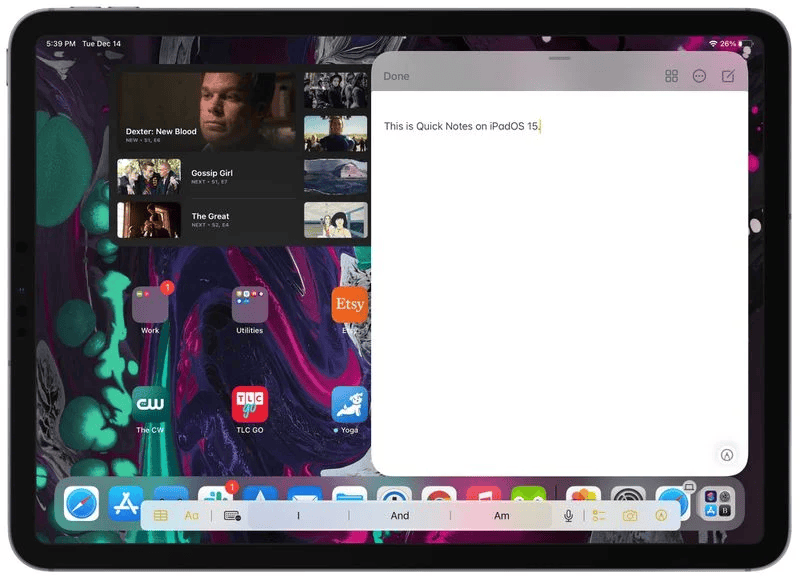Open the TLC GO app
This screenshot has width=800, height=580.
click(249, 405)
